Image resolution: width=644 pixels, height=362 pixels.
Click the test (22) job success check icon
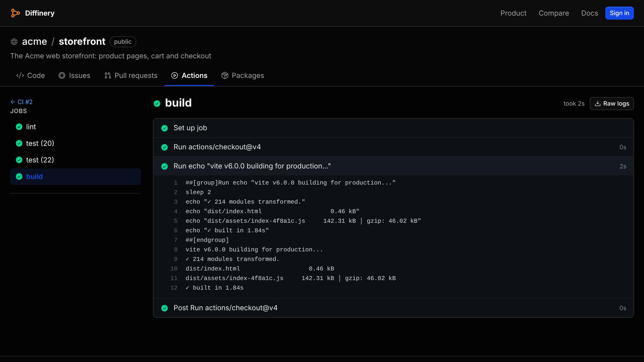pos(19,160)
